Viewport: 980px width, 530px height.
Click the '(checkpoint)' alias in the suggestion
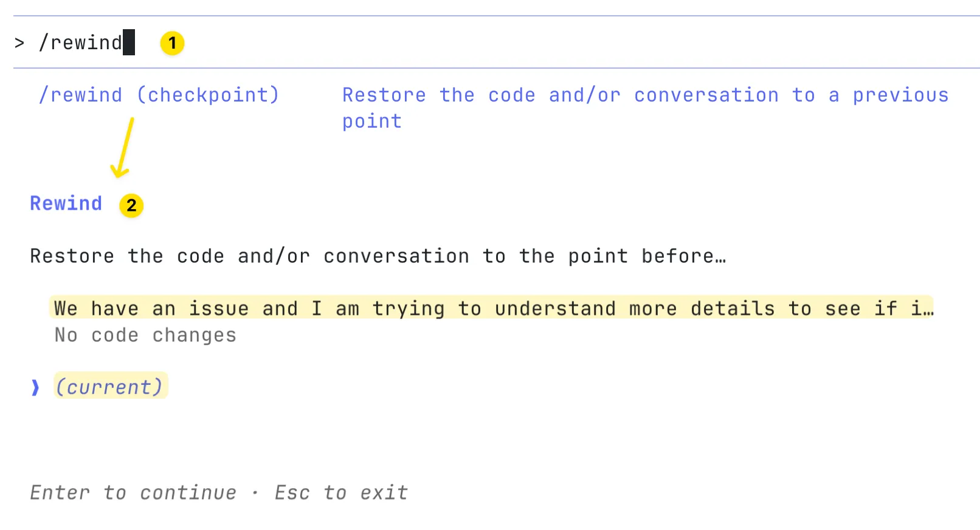pyautogui.click(x=208, y=95)
